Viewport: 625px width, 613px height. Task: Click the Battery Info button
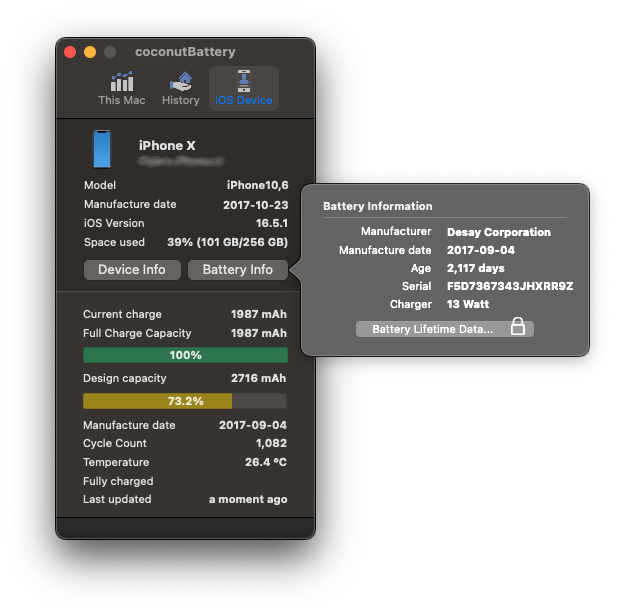coord(238,270)
